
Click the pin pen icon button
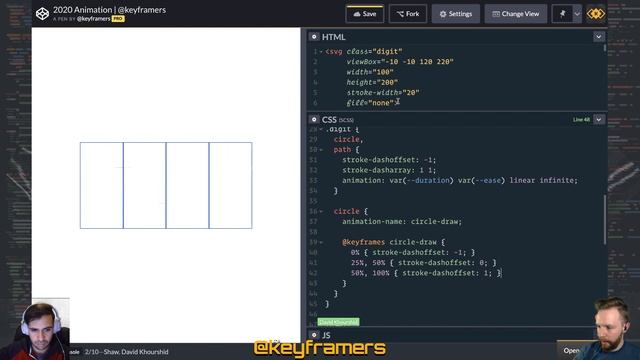coord(562,14)
